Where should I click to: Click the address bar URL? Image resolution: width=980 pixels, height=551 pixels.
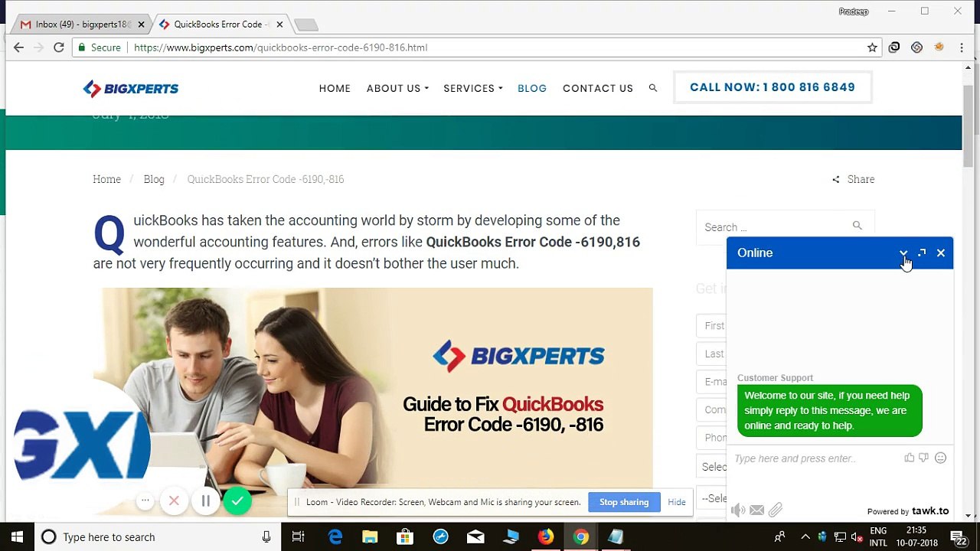[x=280, y=47]
